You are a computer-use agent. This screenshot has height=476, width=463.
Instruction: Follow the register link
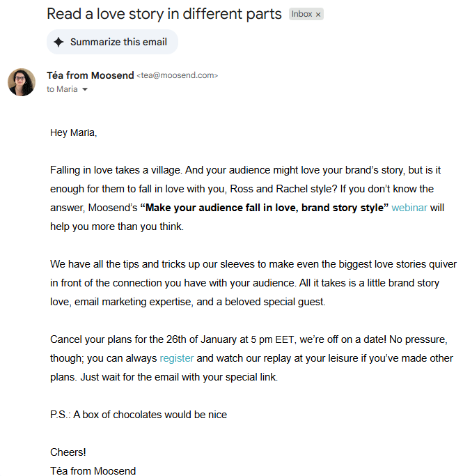[176, 358]
